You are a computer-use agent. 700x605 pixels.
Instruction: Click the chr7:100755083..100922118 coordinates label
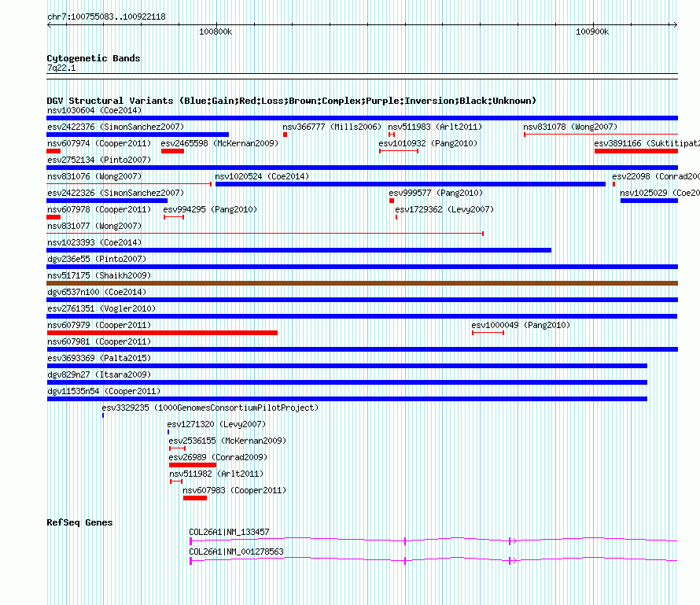pos(106,17)
